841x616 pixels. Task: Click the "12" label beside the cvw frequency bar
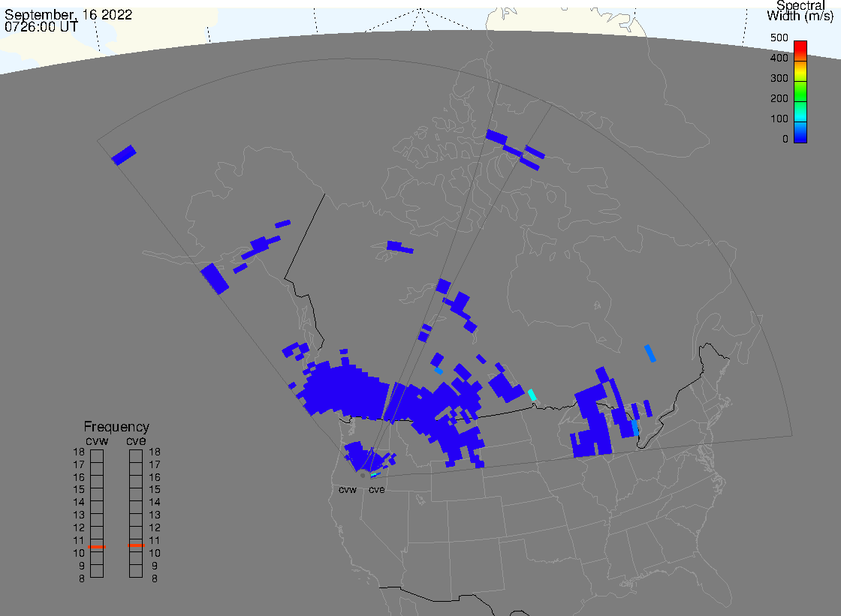(79, 528)
